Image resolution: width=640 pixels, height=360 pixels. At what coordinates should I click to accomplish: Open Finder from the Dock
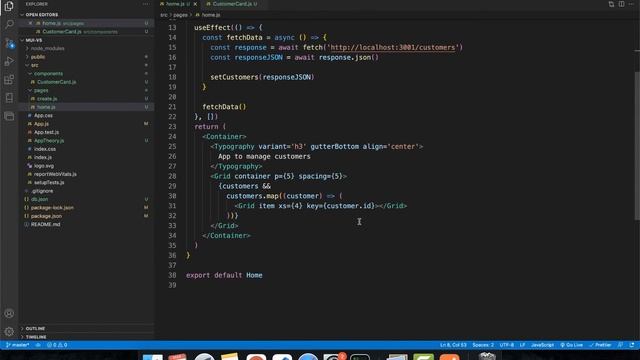(153, 357)
